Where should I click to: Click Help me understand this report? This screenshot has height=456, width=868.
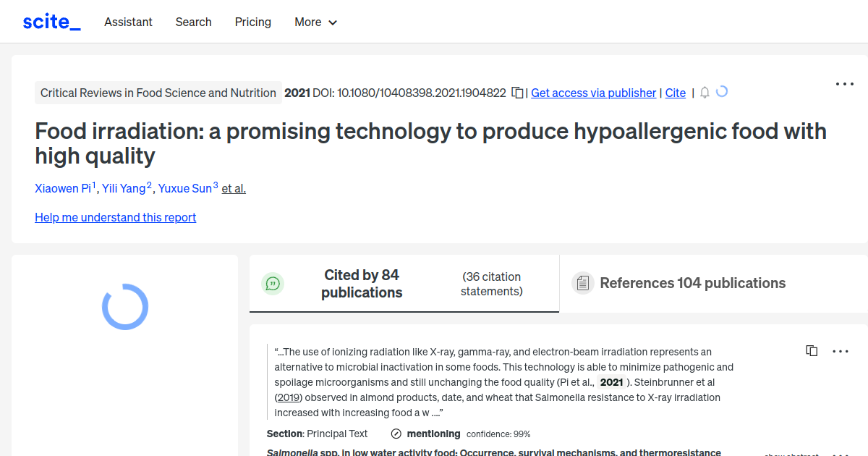(x=115, y=217)
